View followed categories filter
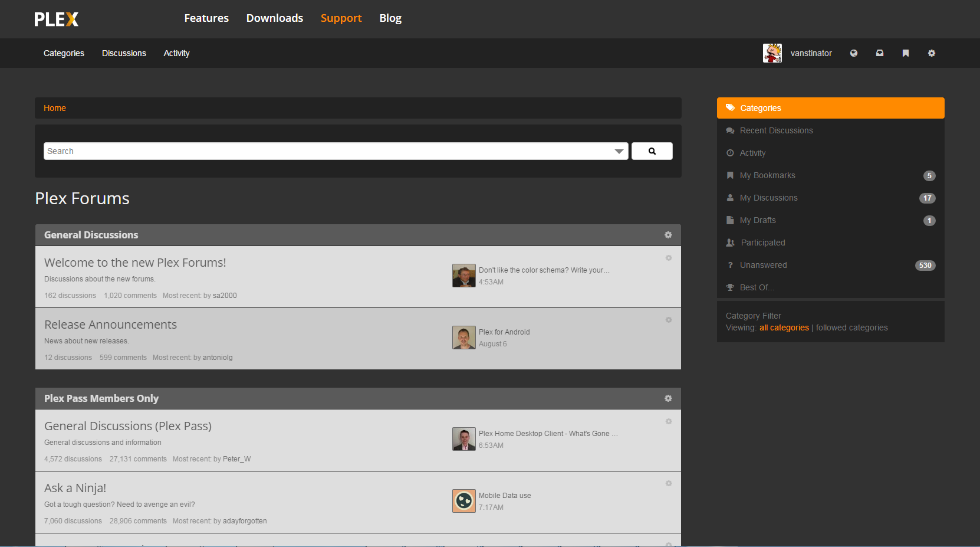Viewport: 980px width, 547px height. [851, 327]
